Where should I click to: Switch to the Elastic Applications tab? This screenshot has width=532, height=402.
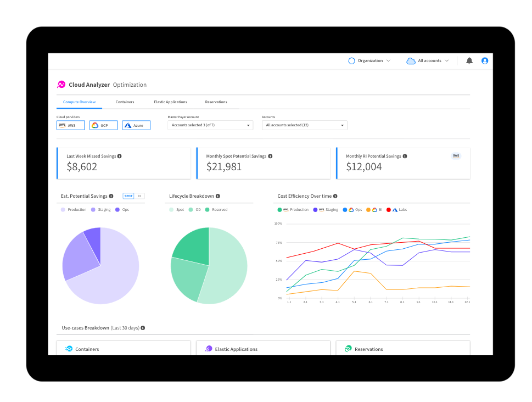[x=170, y=102]
